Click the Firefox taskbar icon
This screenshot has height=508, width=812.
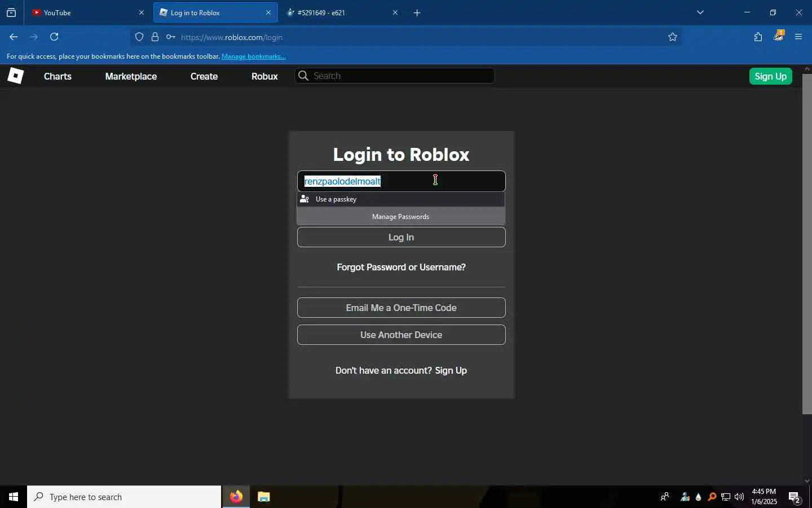tap(236, 497)
